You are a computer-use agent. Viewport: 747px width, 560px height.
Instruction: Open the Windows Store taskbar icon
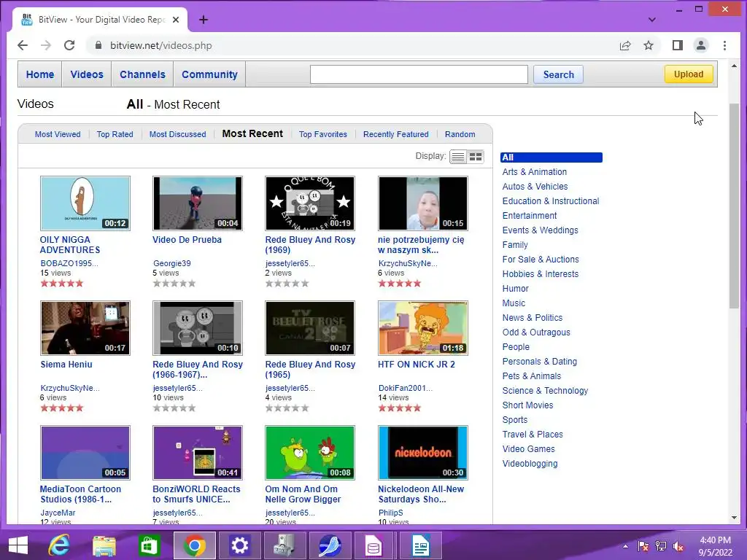coord(149,545)
